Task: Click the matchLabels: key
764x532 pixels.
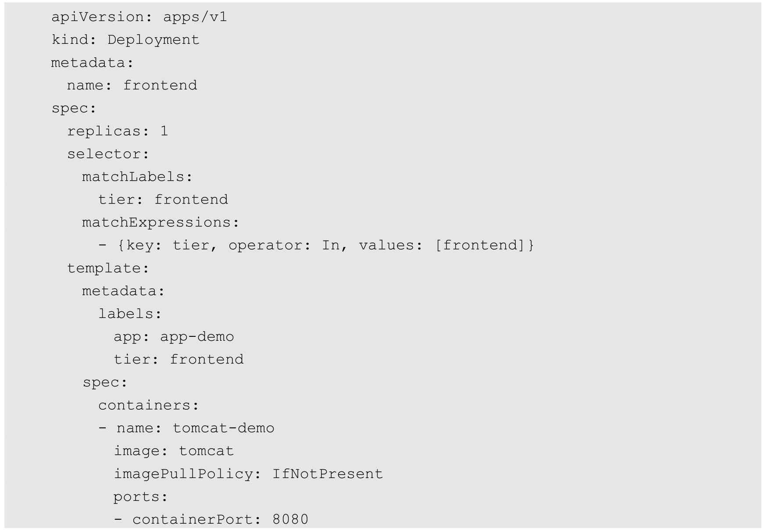Action: [x=137, y=177]
